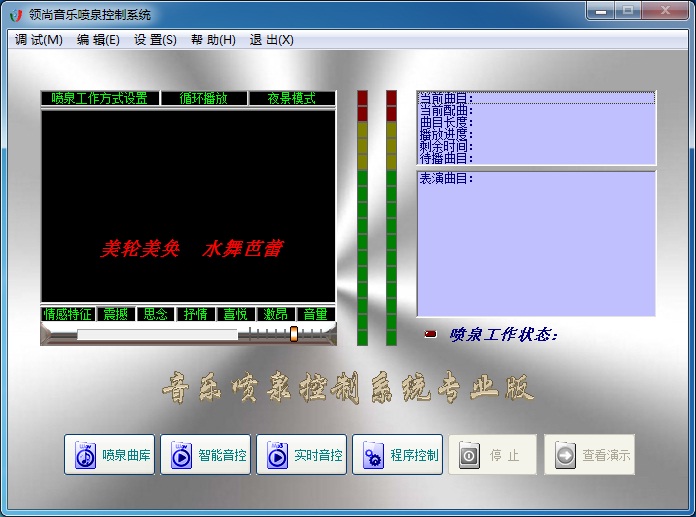Expand the 设置(S) settings menu

pos(155,40)
